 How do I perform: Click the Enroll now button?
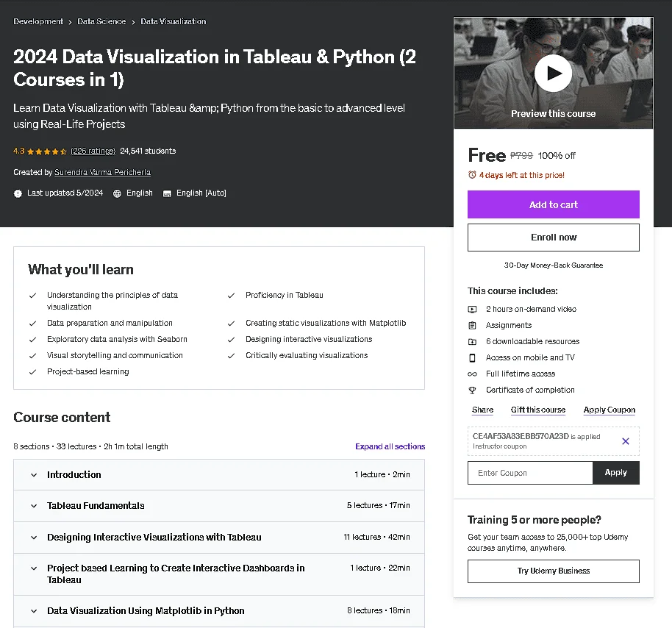pyautogui.click(x=554, y=238)
